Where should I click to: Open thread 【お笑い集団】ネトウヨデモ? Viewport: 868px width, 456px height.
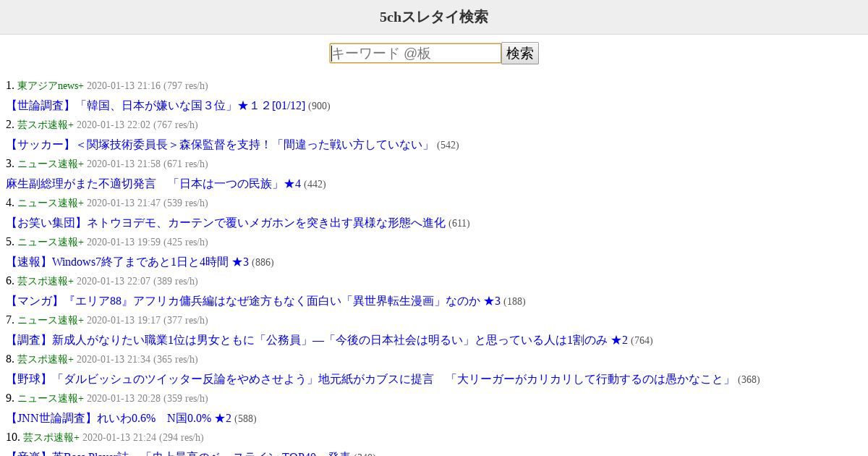(x=226, y=223)
